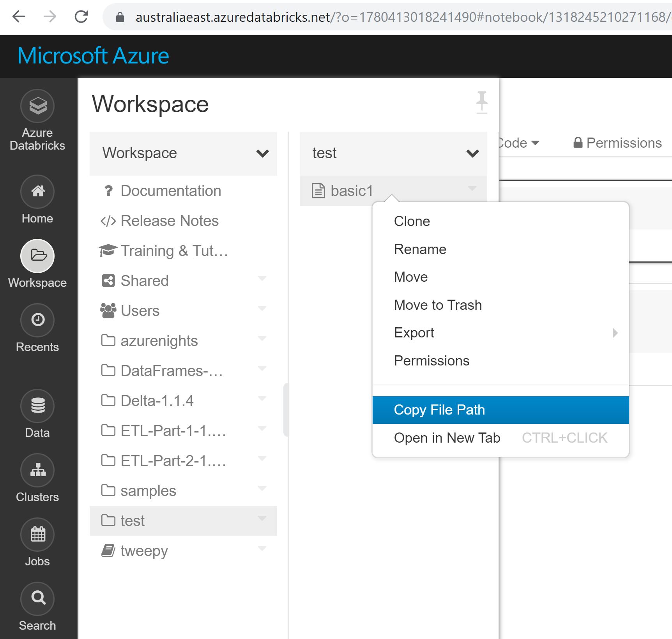Select Open in New Tab entry

coord(501,438)
